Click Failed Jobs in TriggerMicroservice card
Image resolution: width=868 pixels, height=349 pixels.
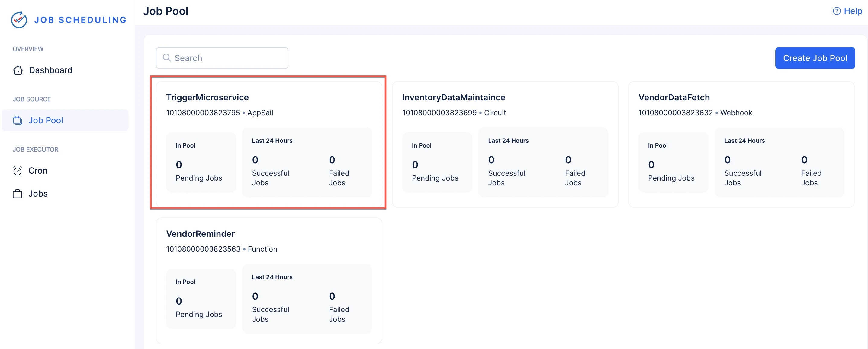click(x=339, y=178)
